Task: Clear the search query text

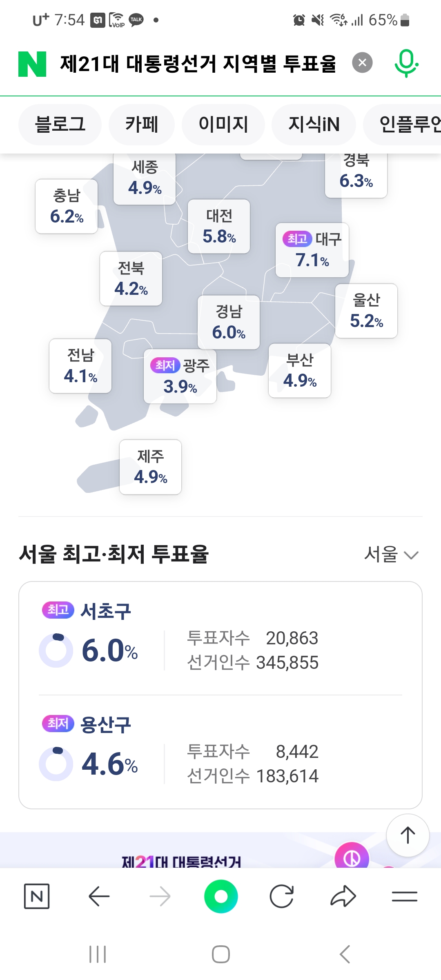Action: [362, 63]
